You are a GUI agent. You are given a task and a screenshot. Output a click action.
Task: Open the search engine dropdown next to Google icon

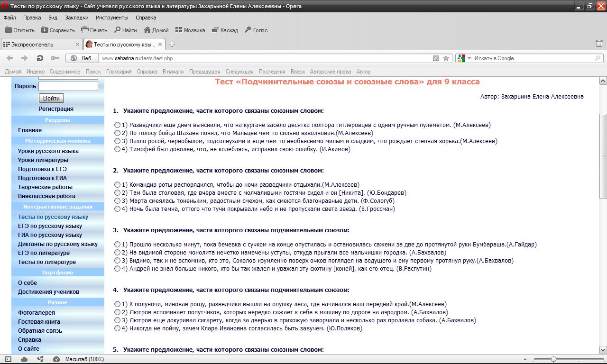469,58
